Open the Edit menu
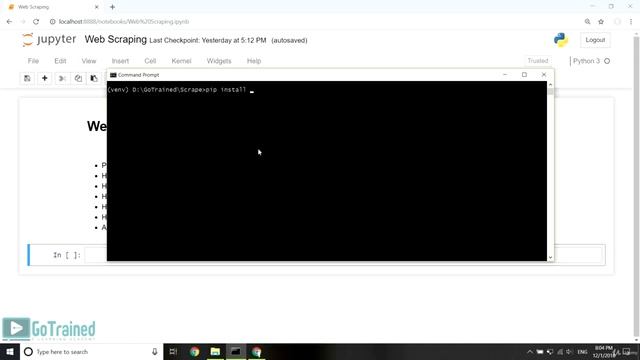This screenshot has width=640, height=360. point(60,61)
